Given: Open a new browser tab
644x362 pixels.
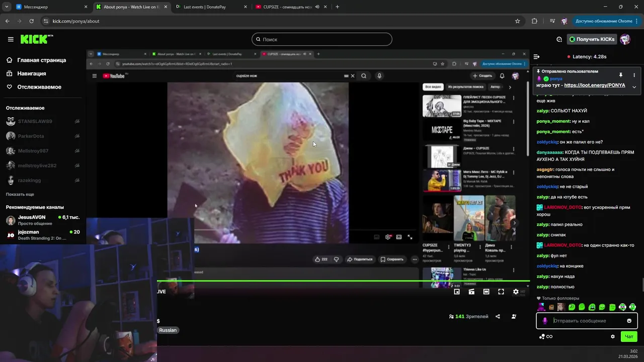Looking at the screenshot, I should coord(337,7).
